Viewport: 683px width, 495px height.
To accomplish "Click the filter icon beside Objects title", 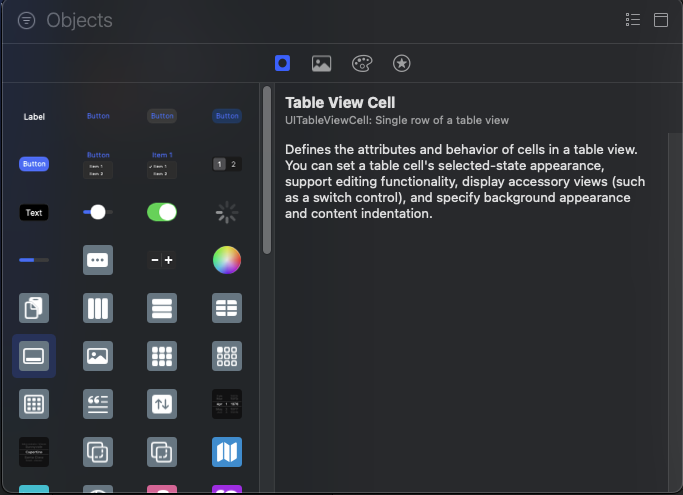I will coord(26,20).
